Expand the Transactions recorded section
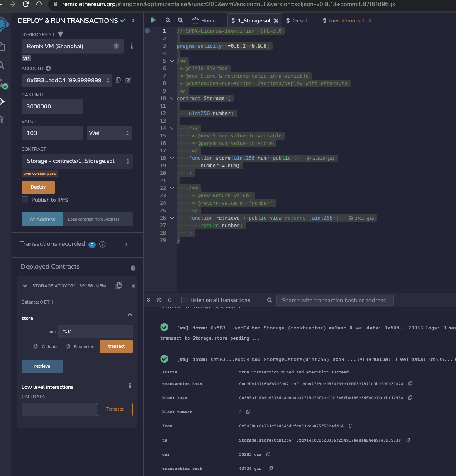The height and width of the screenshot is (476, 456). tap(127, 244)
